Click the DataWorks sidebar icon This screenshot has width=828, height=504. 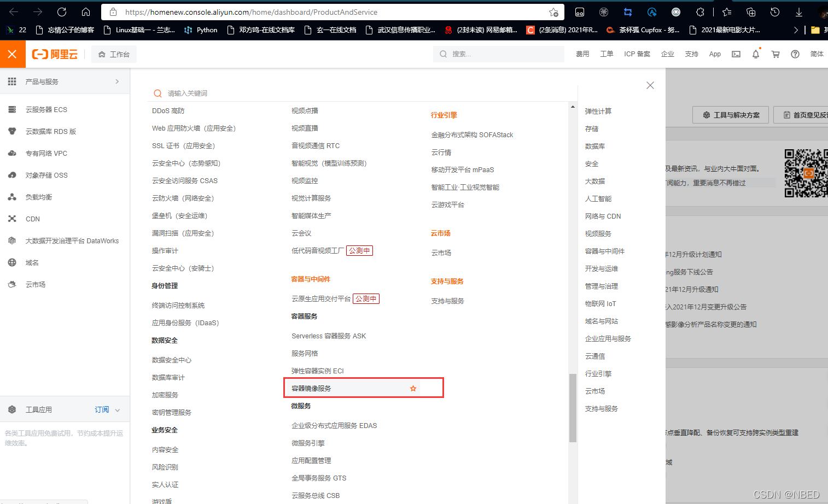click(12, 241)
